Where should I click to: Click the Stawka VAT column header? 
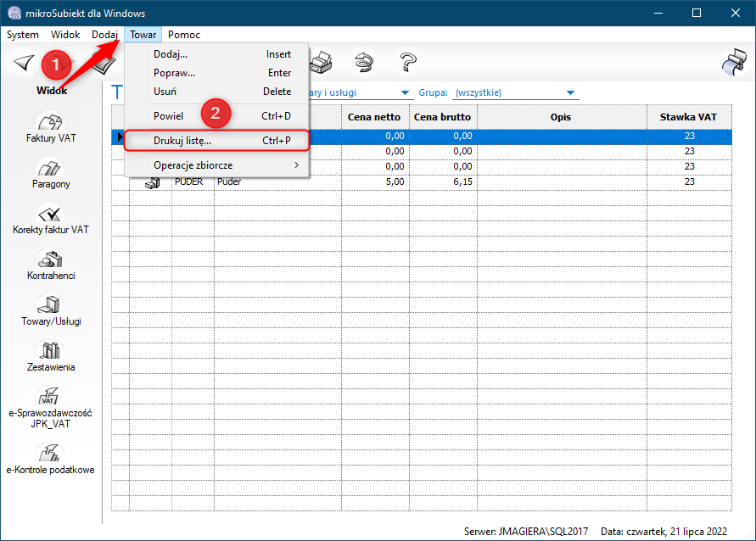point(689,117)
